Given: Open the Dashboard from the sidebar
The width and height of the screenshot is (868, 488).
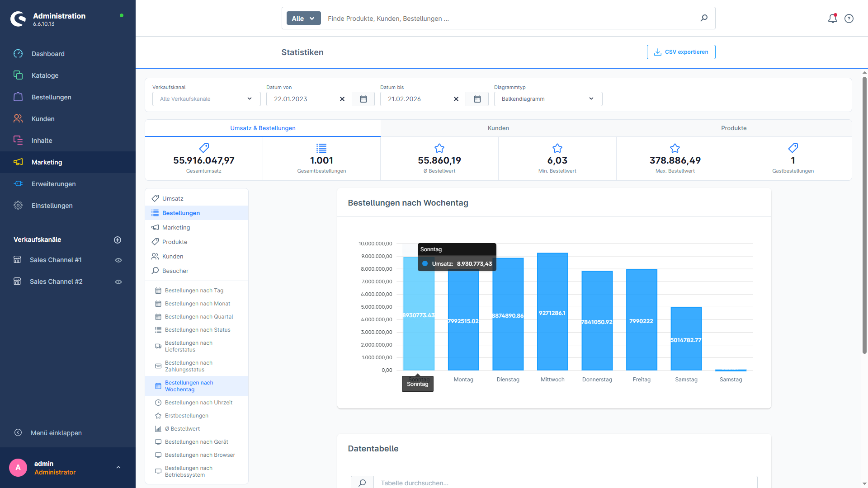Looking at the screenshot, I should (x=48, y=53).
